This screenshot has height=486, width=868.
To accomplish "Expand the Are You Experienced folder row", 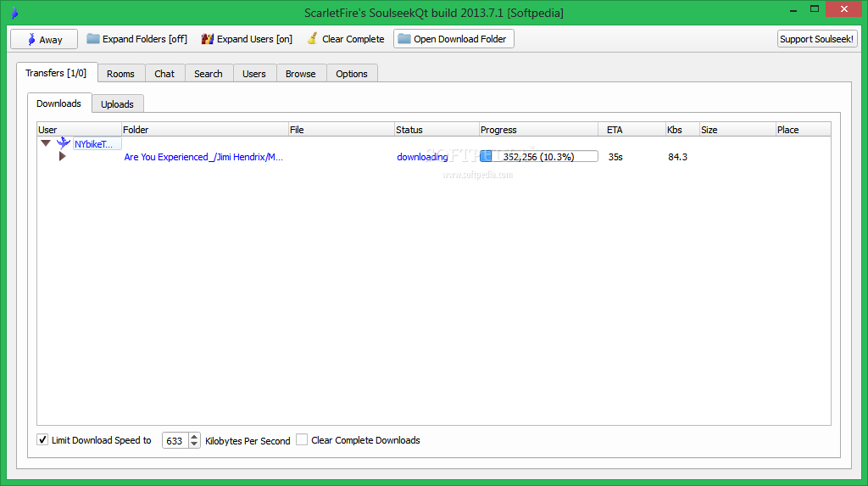I will [62, 156].
